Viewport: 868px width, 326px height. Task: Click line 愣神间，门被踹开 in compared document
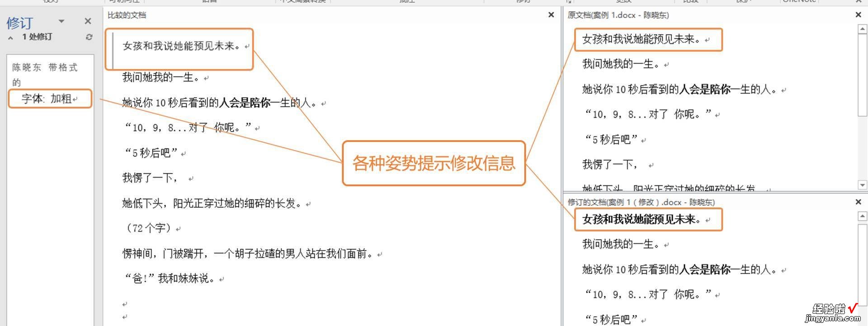click(x=248, y=253)
